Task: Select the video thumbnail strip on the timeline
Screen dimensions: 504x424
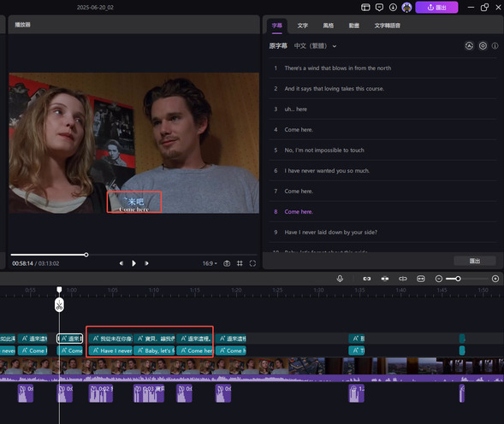Action: pos(252,366)
